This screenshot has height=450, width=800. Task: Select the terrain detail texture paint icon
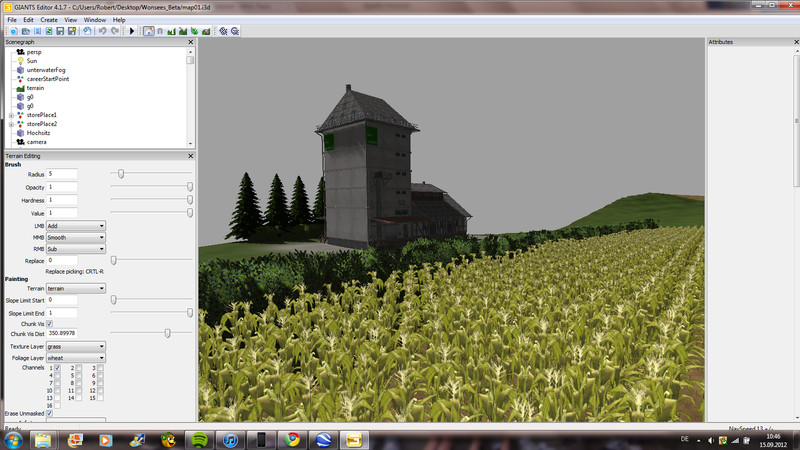coord(183,31)
